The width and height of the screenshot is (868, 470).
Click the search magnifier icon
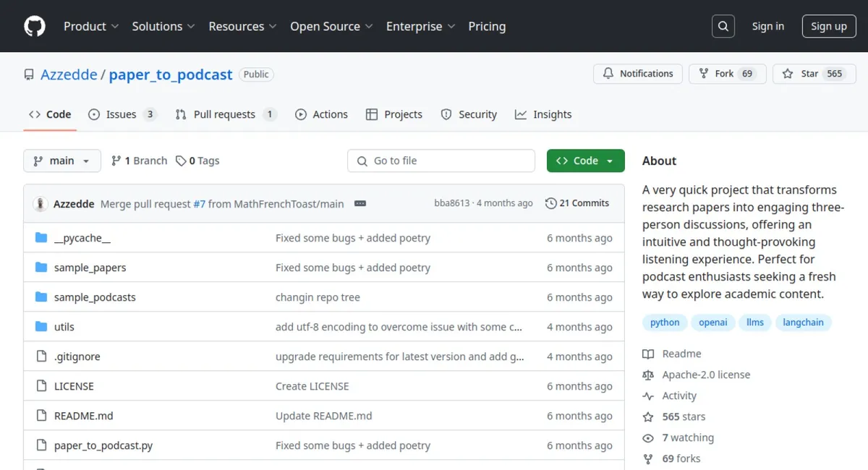[723, 26]
